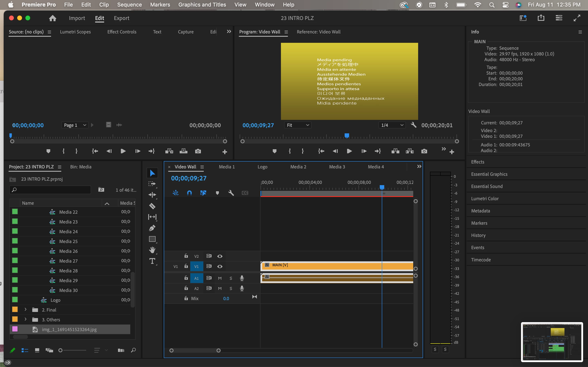
Task: Click New Bin icon in Project panel
Action: (x=101, y=190)
